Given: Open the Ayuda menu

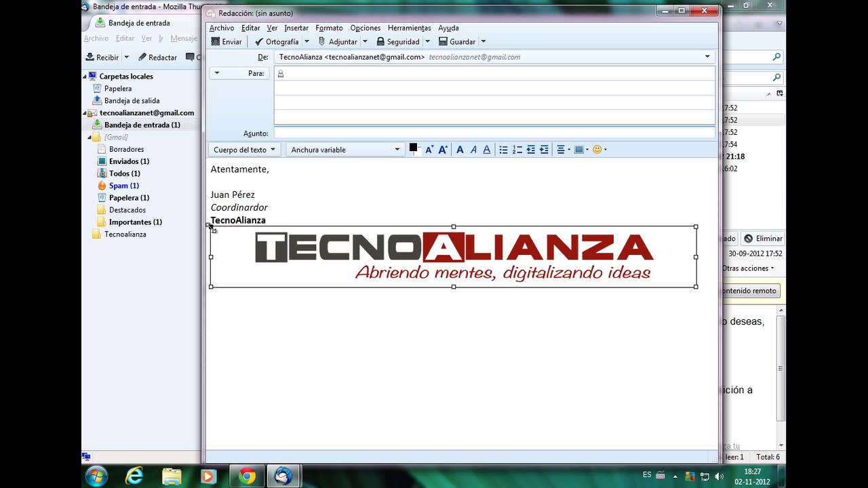Looking at the screenshot, I should coord(448,28).
